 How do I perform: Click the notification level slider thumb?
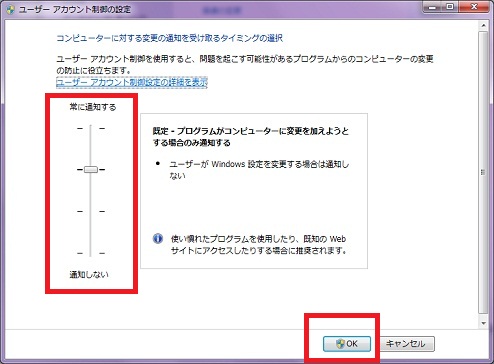[91, 169]
